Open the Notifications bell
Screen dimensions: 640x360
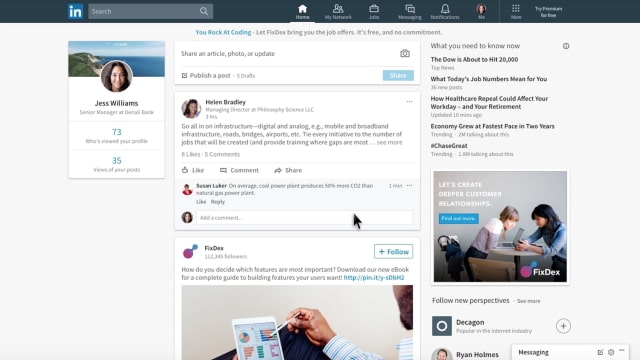[x=445, y=11]
